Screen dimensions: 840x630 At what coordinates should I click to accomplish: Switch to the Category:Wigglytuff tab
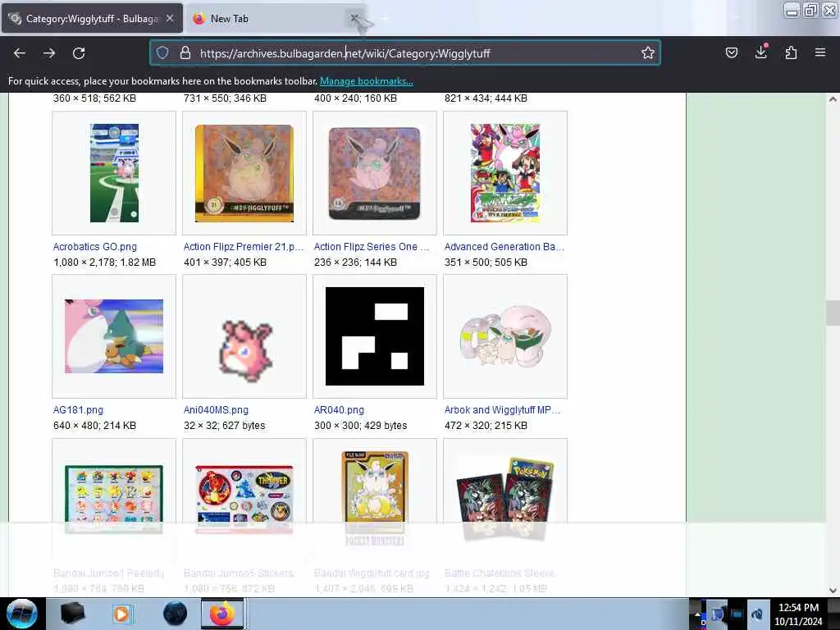click(x=92, y=18)
